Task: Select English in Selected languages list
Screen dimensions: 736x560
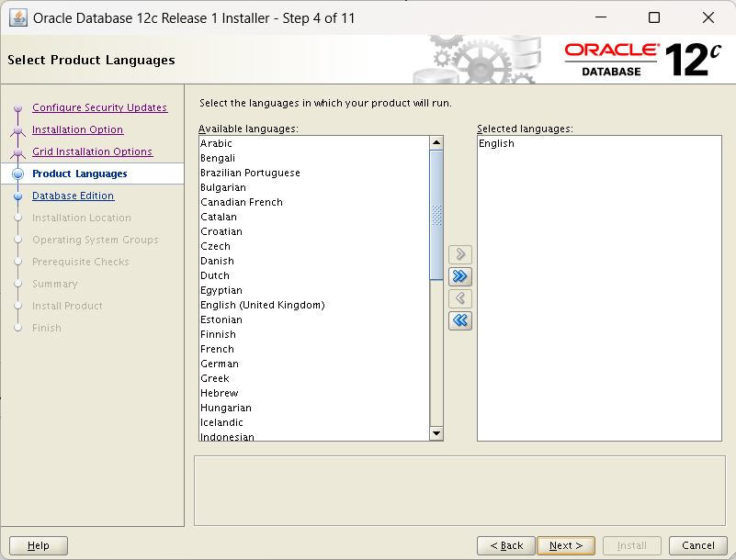Action: [599, 143]
